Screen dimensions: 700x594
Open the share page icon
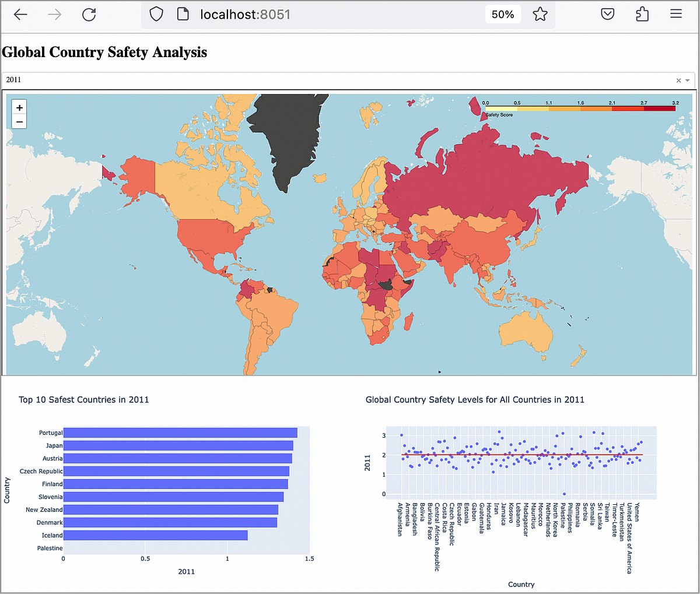[642, 14]
